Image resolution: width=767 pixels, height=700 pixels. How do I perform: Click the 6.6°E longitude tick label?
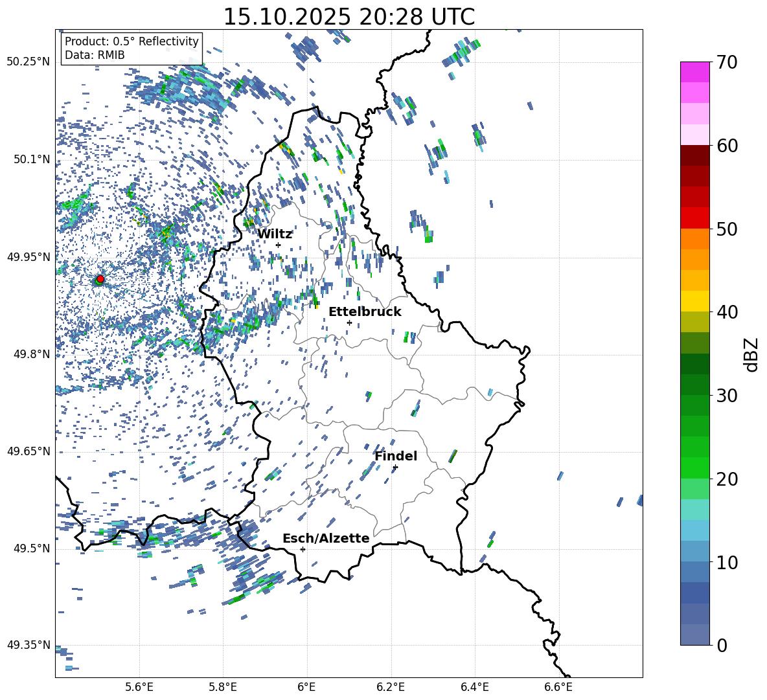coord(558,686)
